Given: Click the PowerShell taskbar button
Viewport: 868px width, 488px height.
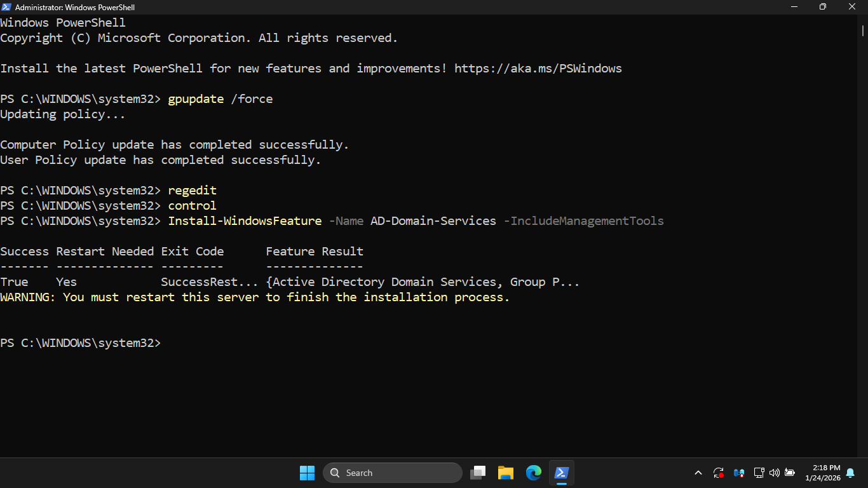Looking at the screenshot, I should coord(562,473).
